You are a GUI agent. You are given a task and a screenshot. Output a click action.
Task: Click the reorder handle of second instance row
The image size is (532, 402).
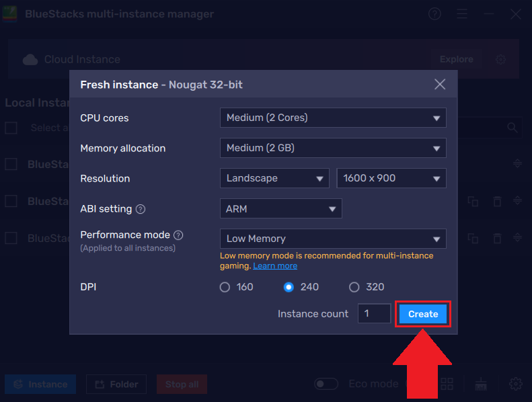(517, 201)
